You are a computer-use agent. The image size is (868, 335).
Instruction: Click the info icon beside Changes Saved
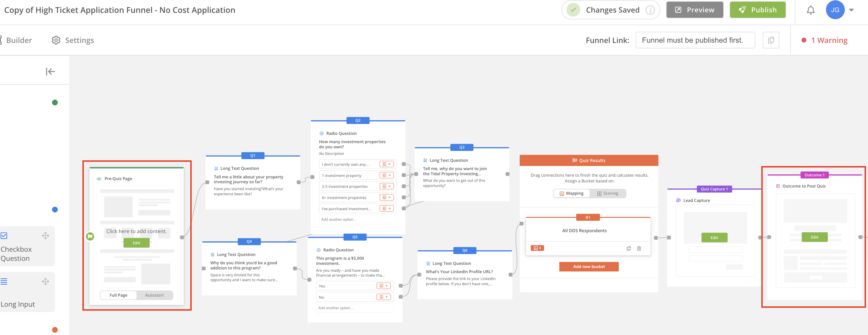(x=650, y=10)
